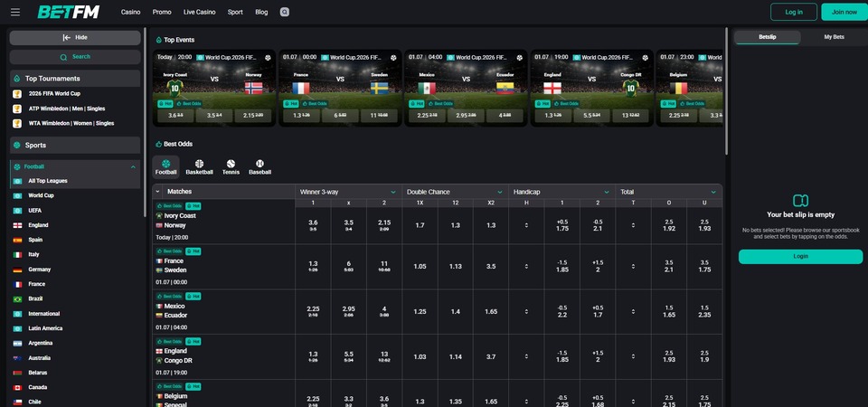The image size is (868, 407).
Task: Click the Canada flag icon in sidebar
Action: pos(18,388)
